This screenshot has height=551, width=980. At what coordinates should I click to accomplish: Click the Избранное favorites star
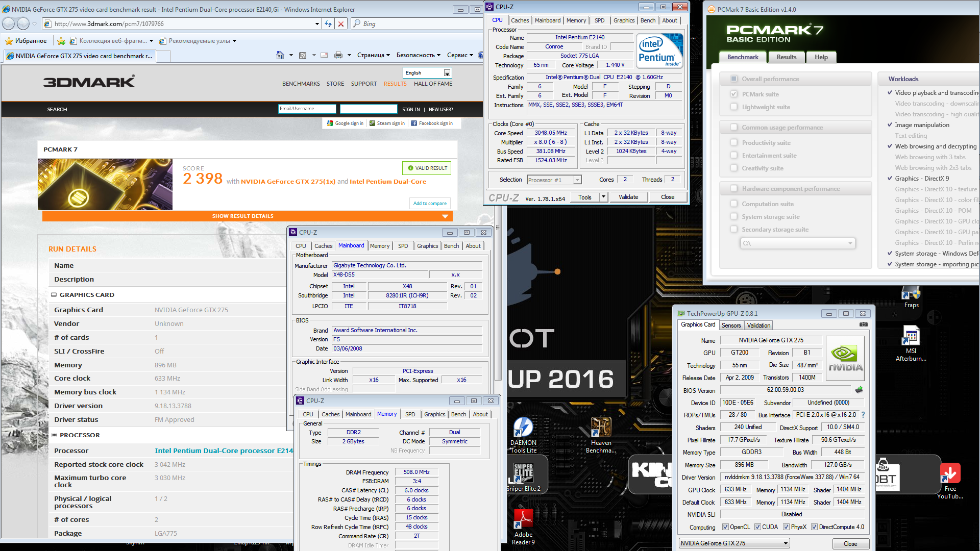pos(9,41)
